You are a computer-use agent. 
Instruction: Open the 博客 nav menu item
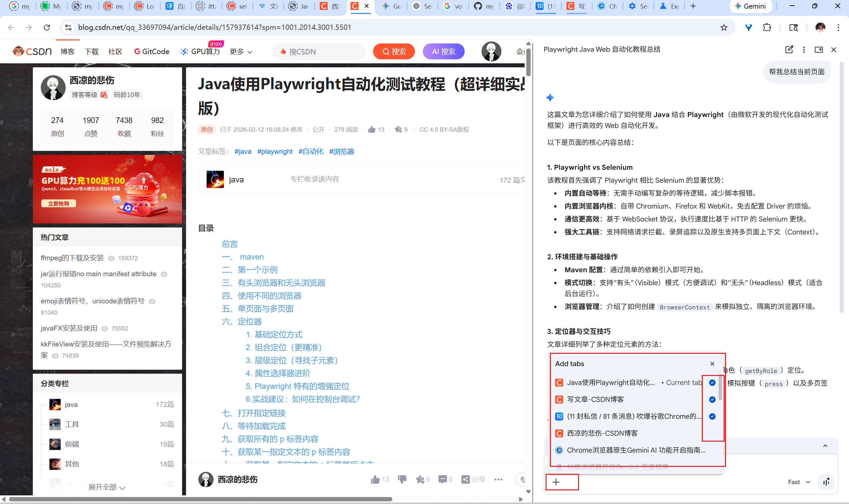click(67, 52)
